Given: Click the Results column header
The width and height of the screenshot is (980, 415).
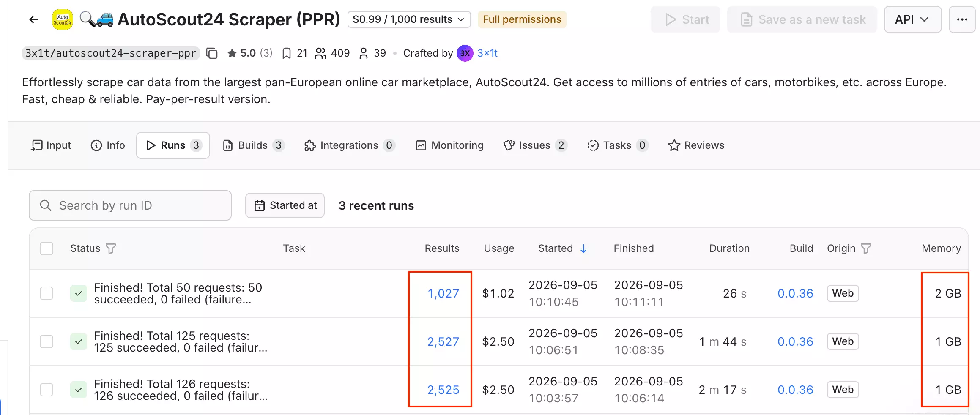Looking at the screenshot, I should click(x=442, y=248).
